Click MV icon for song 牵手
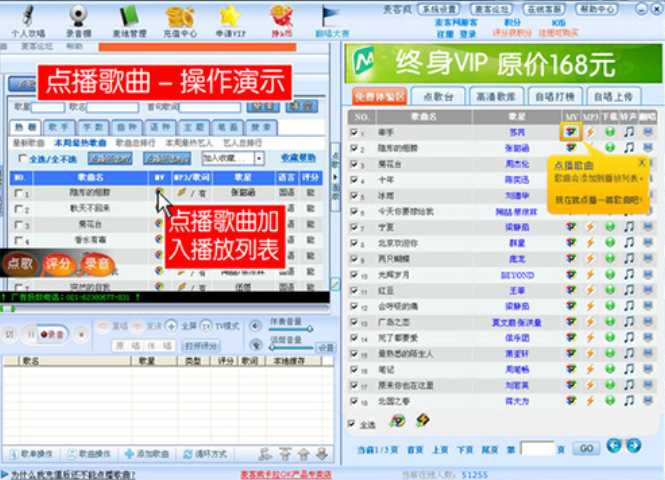The image size is (665, 480). pyautogui.click(x=571, y=131)
